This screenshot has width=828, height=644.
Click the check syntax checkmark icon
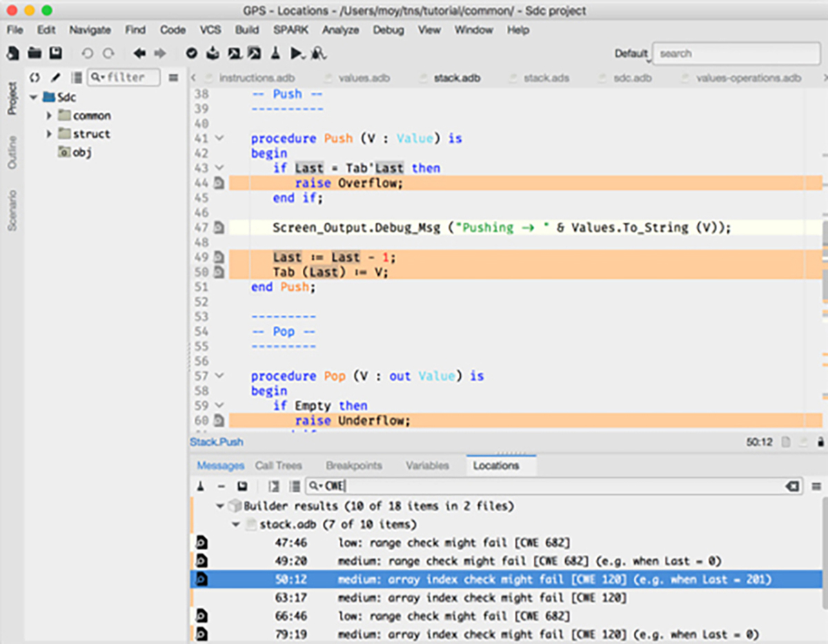pyautogui.click(x=192, y=53)
